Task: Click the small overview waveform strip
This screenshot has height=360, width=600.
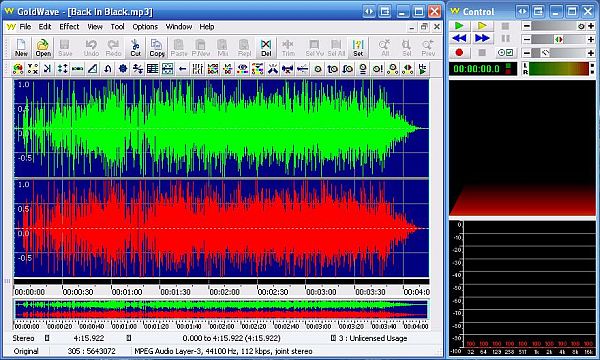Action: pyautogui.click(x=221, y=310)
